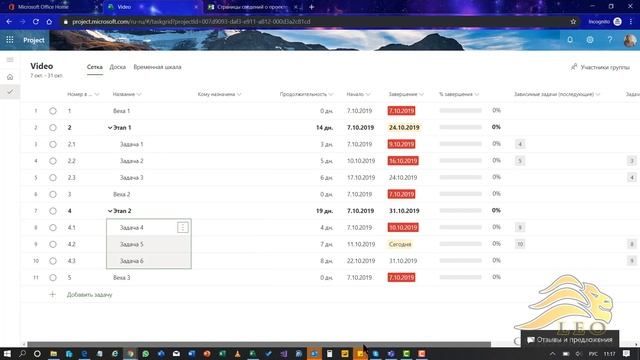Open the user account avatar

point(630,40)
